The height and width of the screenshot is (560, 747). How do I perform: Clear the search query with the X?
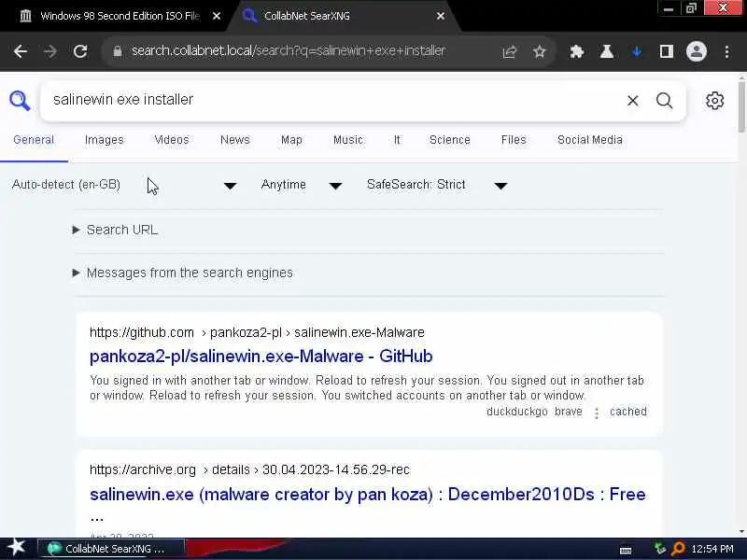[x=633, y=101]
